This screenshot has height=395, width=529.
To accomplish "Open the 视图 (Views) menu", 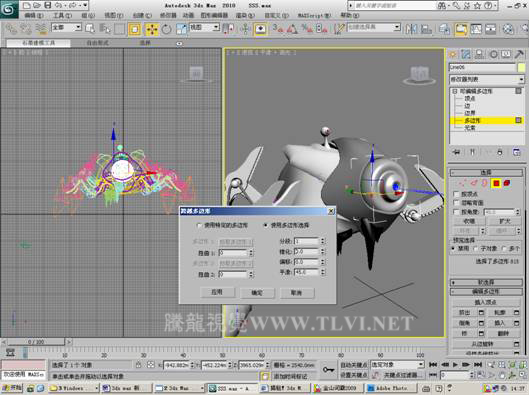I will pos(114,16).
